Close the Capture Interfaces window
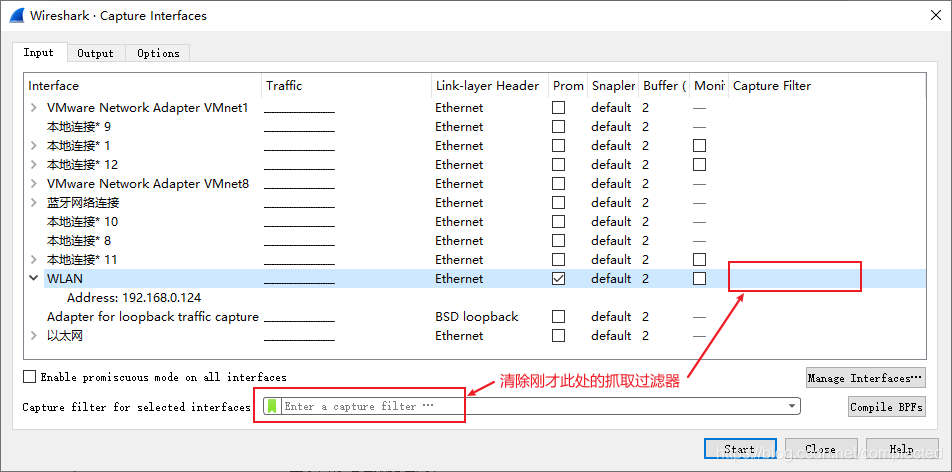The image size is (952, 472). (936, 16)
